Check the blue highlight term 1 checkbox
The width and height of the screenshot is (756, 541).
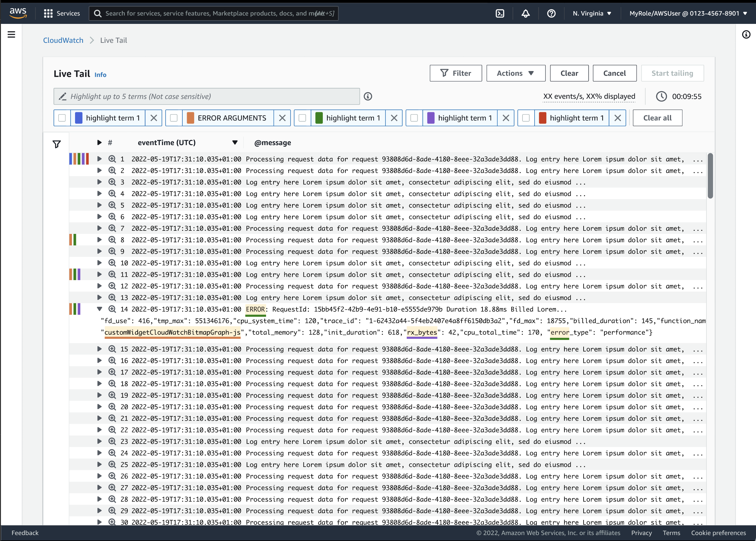(x=62, y=118)
